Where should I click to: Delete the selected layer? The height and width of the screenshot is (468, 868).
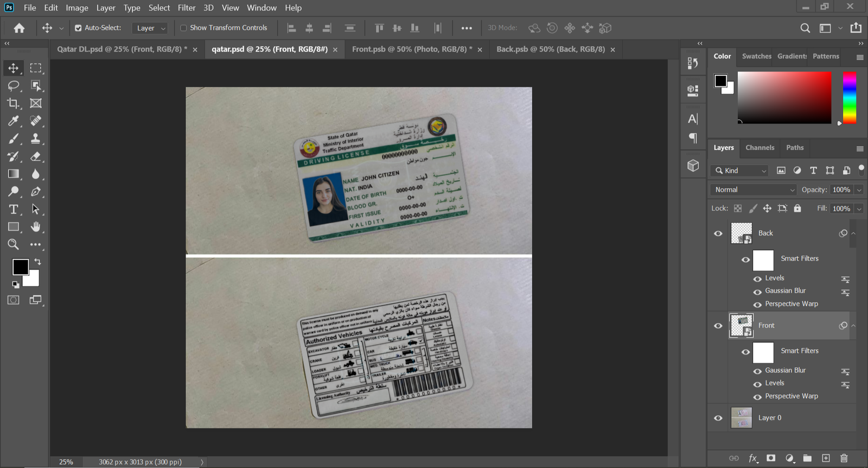pyautogui.click(x=844, y=458)
